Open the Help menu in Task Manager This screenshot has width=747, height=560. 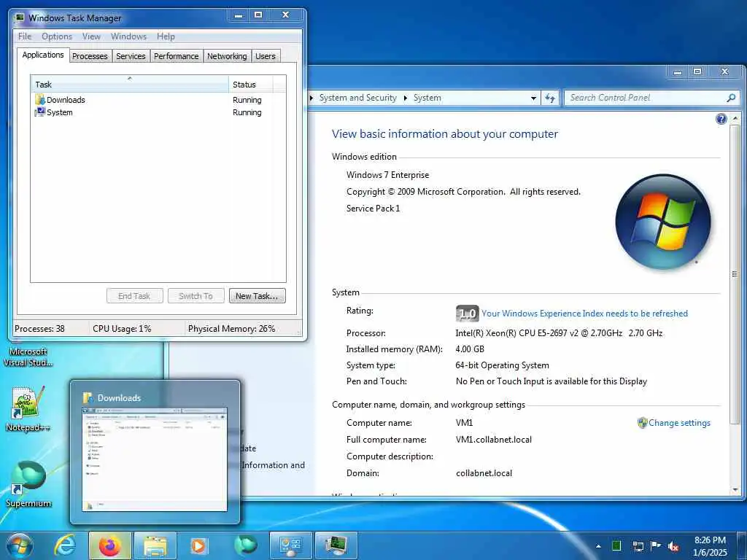[166, 36]
